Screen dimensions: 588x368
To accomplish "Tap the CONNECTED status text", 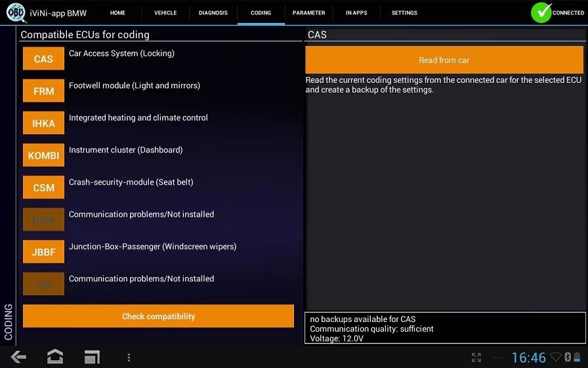I will pos(568,12).
